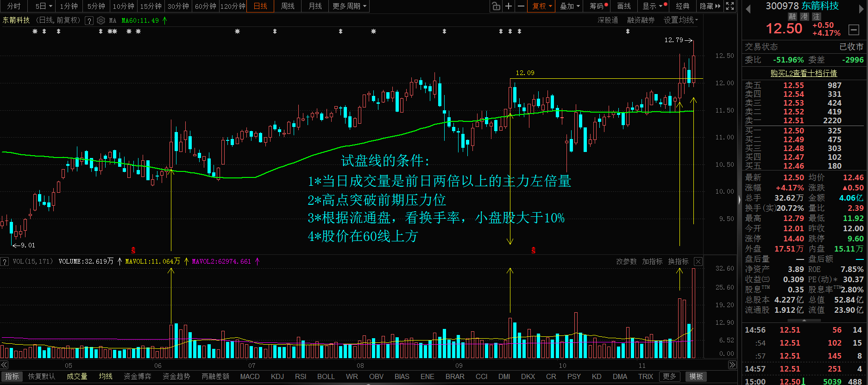The image size is (868, 385).
Task: Open 更多周期 more periods dropdown
Action: point(349,6)
